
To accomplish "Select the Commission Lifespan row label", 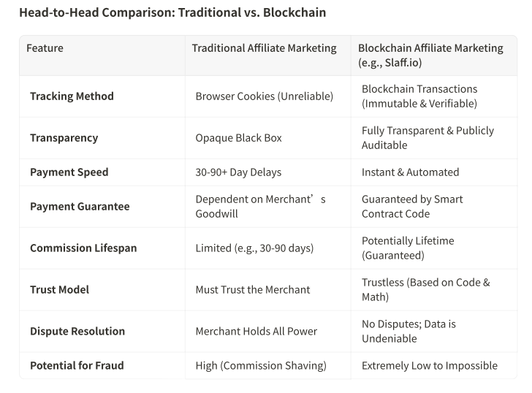I will [83, 248].
